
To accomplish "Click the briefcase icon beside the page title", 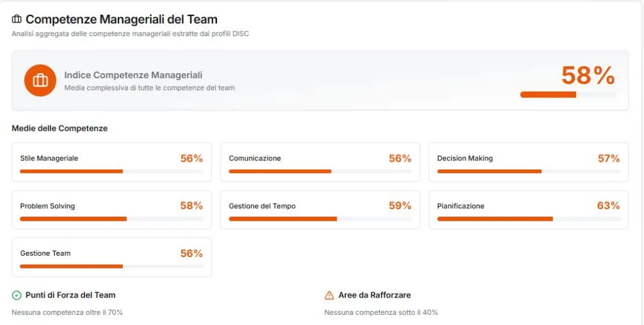I will coord(17,20).
